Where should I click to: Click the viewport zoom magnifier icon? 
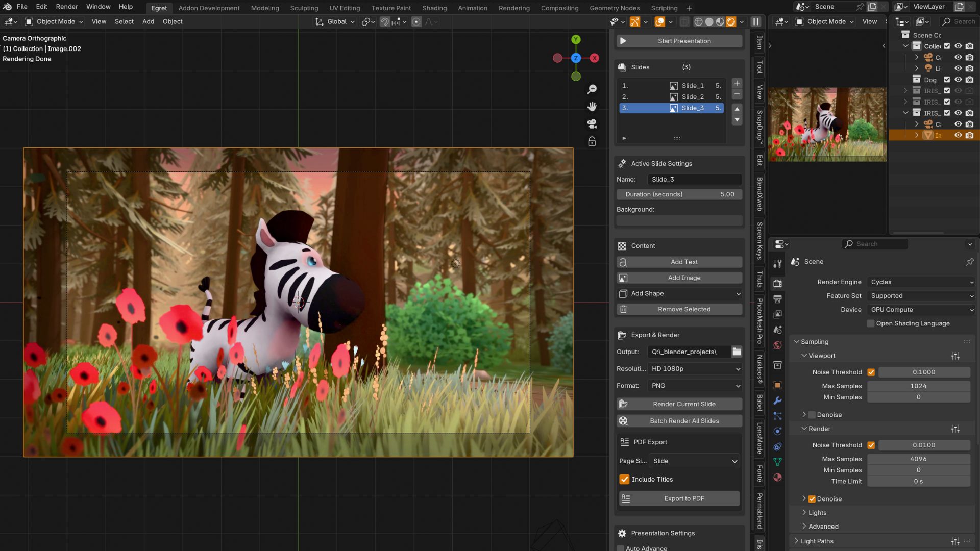point(592,89)
